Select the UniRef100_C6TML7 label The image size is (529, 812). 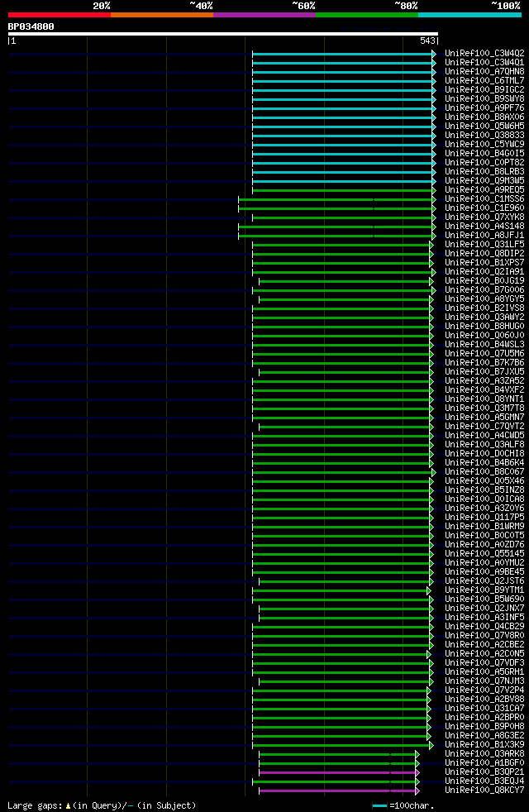pyautogui.click(x=484, y=80)
